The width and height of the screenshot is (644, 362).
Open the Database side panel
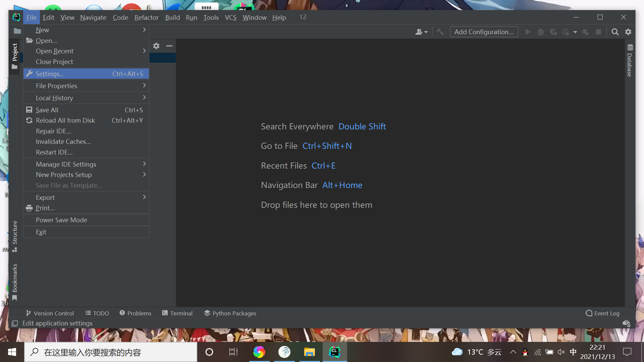point(630,60)
